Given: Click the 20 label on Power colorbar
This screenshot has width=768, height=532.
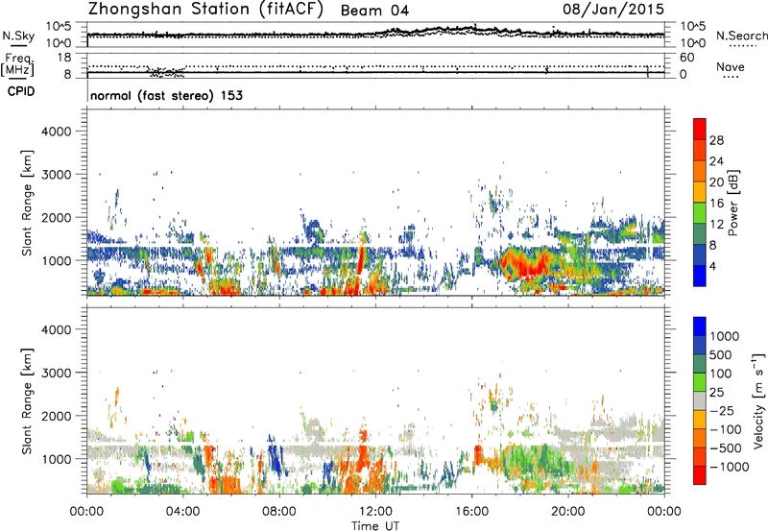Looking at the screenshot, I should tap(716, 182).
